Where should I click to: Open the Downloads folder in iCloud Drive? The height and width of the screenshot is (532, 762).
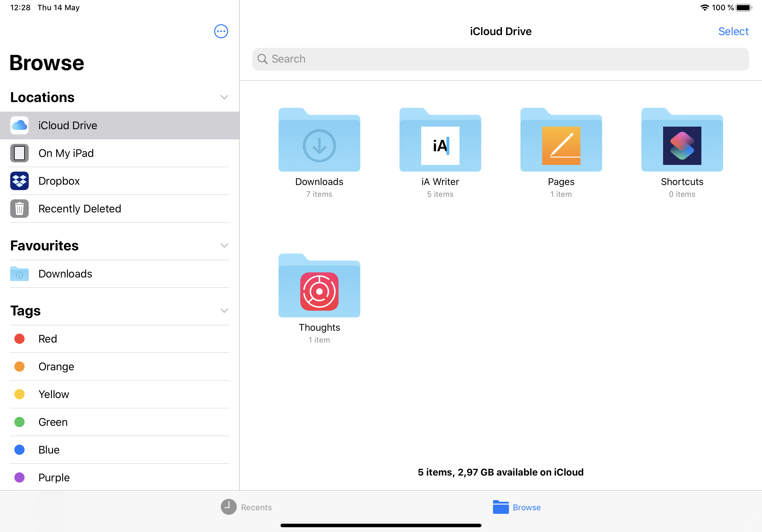click(x=319, y=140)
